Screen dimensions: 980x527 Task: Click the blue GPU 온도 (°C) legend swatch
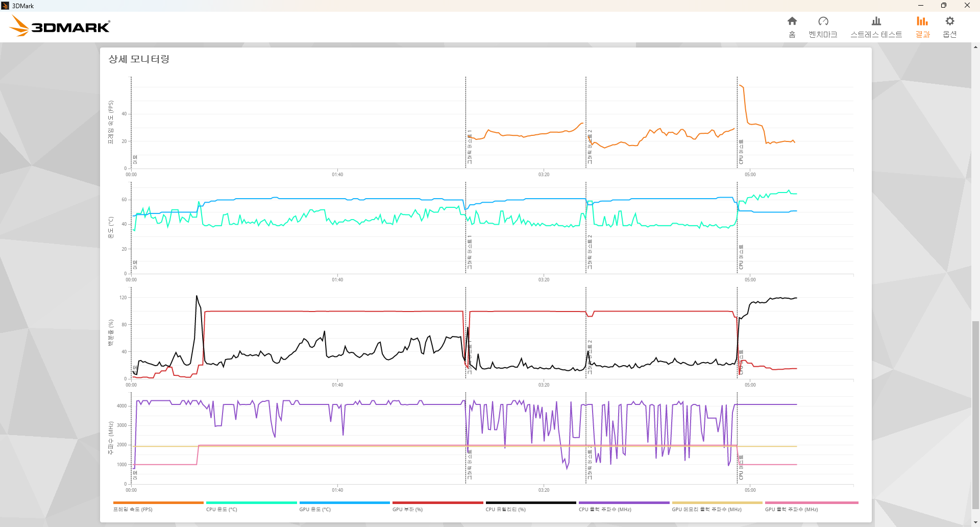345,502
